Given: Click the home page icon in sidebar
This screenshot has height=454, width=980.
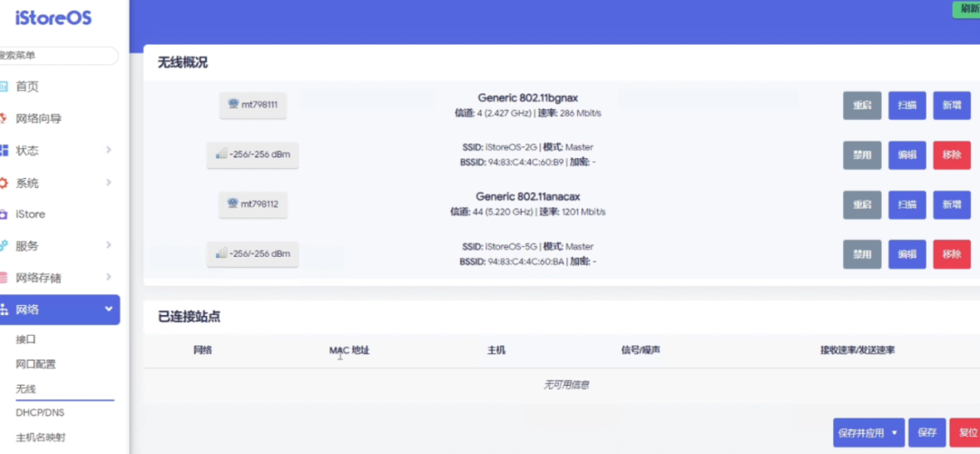Looking at the screenshot, I should click(3, 86).
